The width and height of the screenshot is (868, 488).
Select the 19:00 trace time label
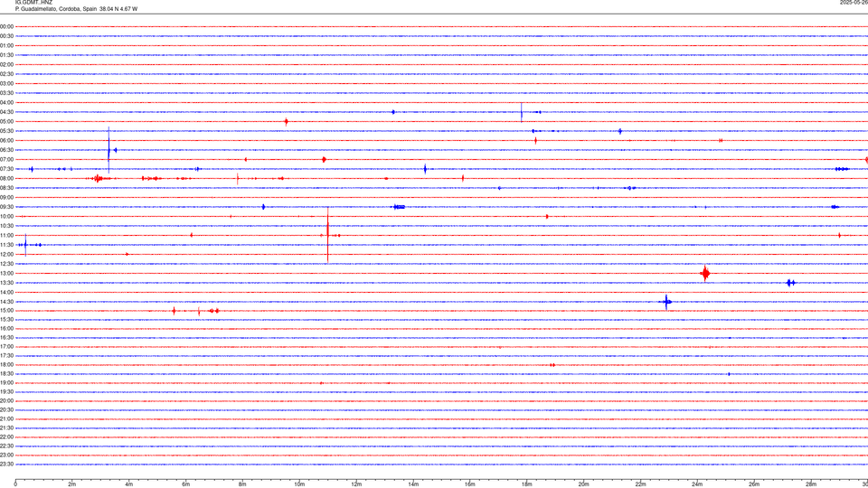(x=6, y=383)
